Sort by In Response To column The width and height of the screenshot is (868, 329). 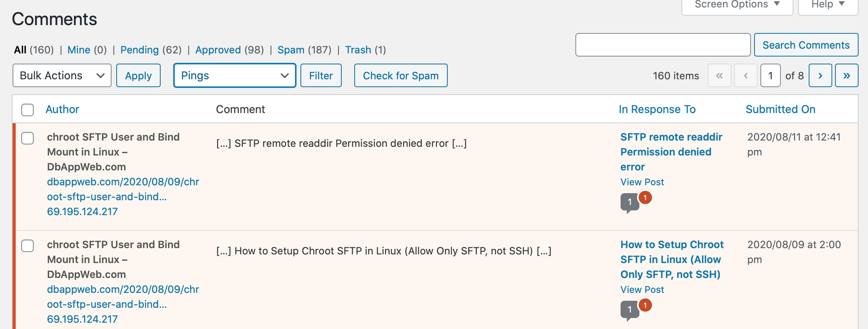tap(657, 109)
